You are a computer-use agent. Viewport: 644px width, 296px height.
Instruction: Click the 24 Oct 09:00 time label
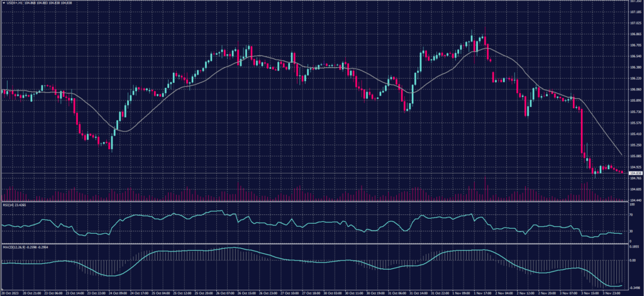[119, 292]
